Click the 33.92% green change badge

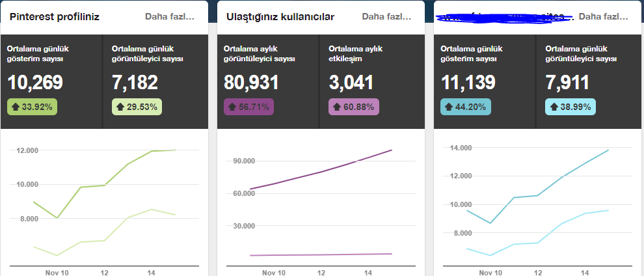(32, 107)
